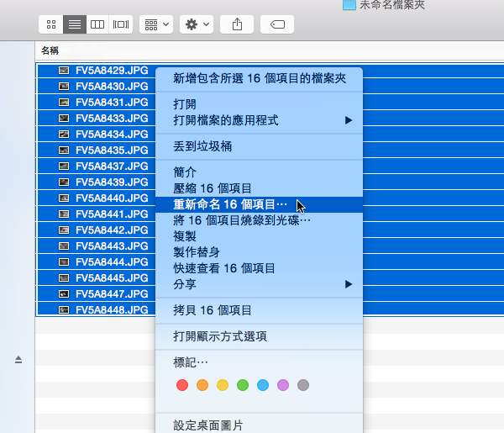Click the Edit Tags toolbar button
This screenshot has height=433, width=504.
click(277, 24)
